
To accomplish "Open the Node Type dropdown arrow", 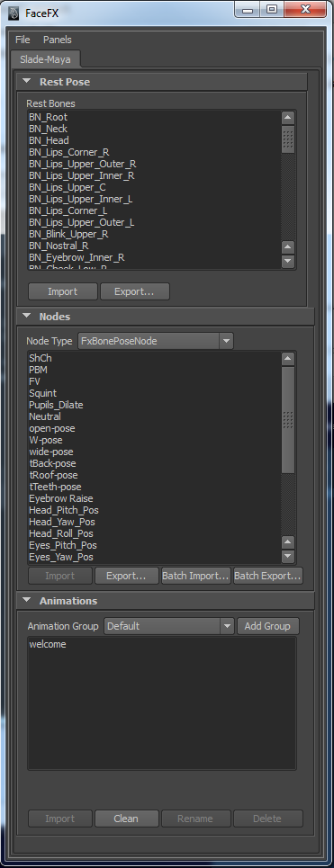I will 226,341.
